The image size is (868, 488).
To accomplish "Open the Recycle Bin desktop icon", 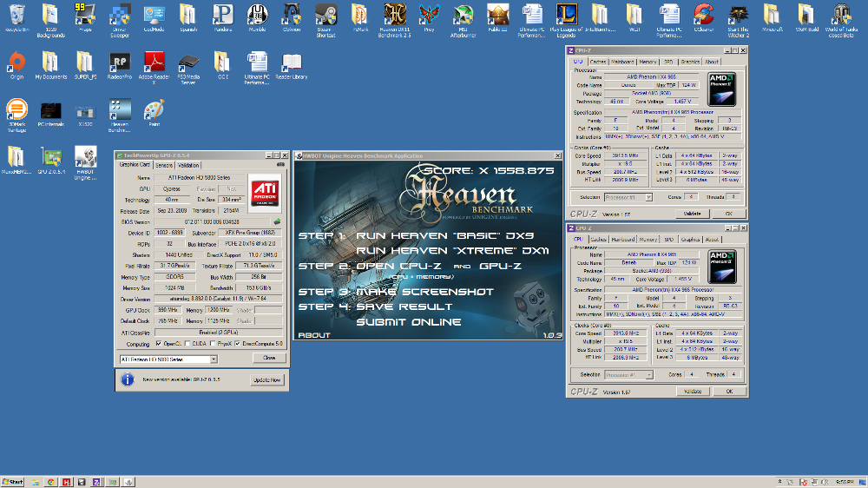I will [x=17, y=16].
